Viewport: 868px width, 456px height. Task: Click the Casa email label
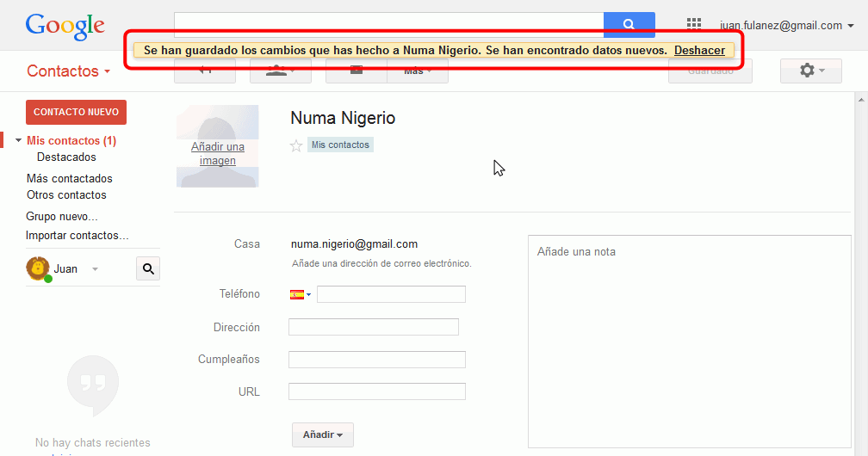[247, 244]
